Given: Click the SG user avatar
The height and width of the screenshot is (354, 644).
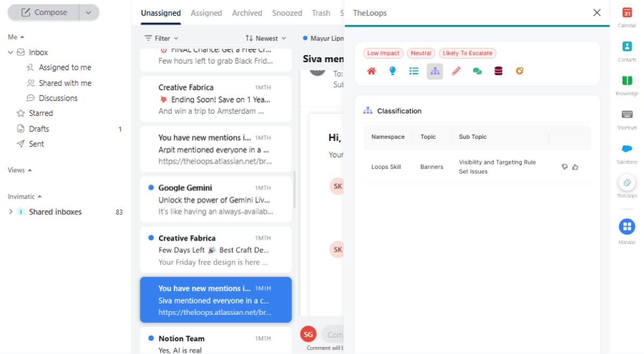Looking at the screenshot, I should click(308, 334).
